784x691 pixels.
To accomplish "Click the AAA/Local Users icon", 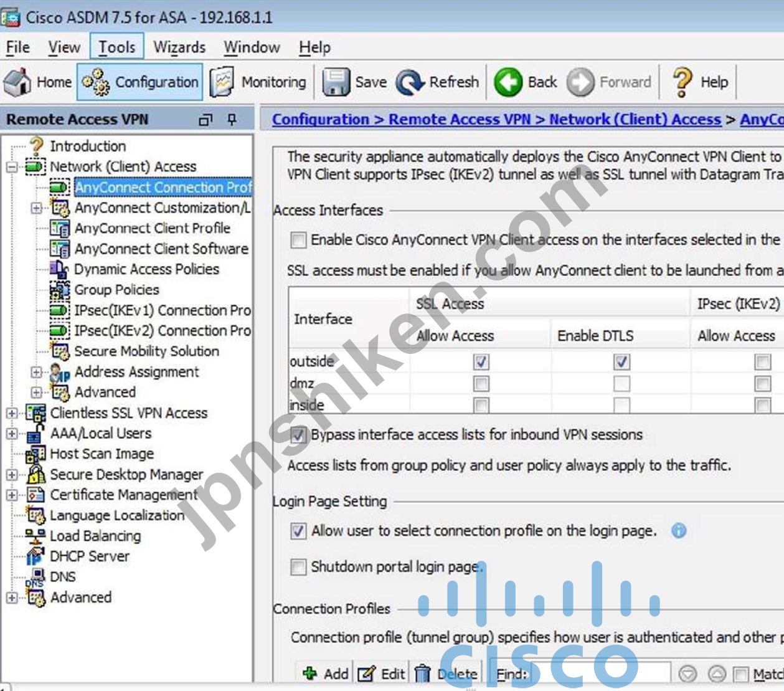I will pos(35,434).
